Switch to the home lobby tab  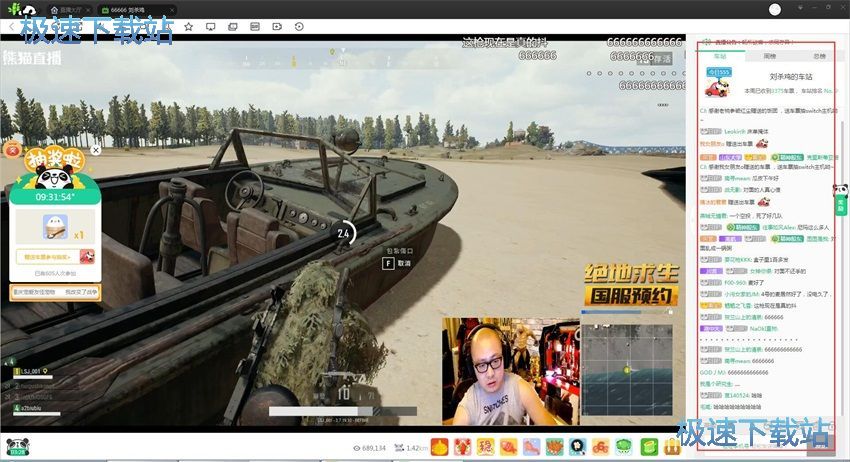67,10
